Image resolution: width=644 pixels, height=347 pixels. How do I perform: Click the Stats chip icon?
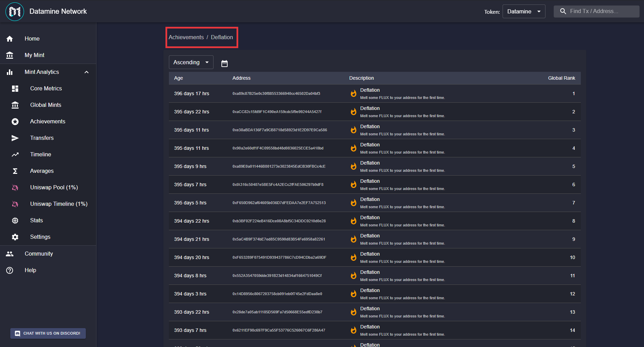[x=15, y=221]
